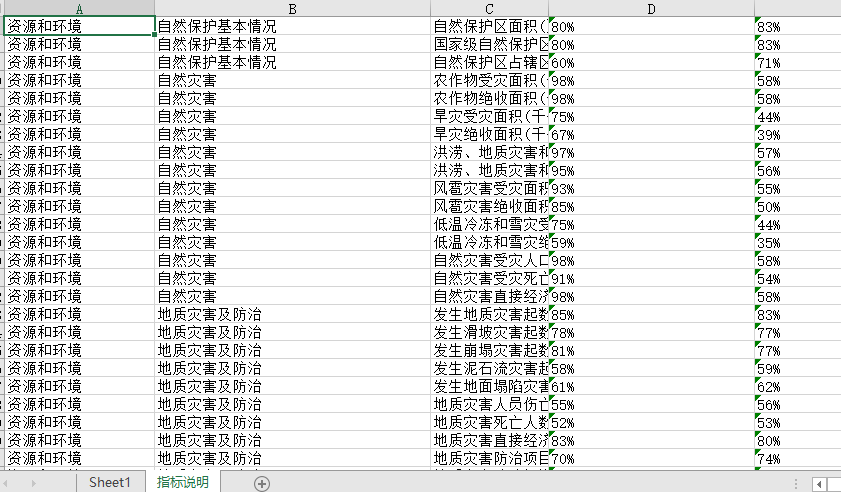This screenshot has height=492, width=841.
Task: Click the 60% cell in column D
Action: pyautogui.click(x=651, y=62)
